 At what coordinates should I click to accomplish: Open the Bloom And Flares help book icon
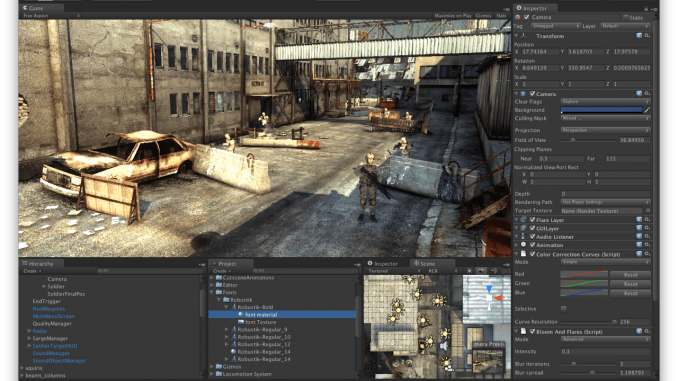click(639, 331)
